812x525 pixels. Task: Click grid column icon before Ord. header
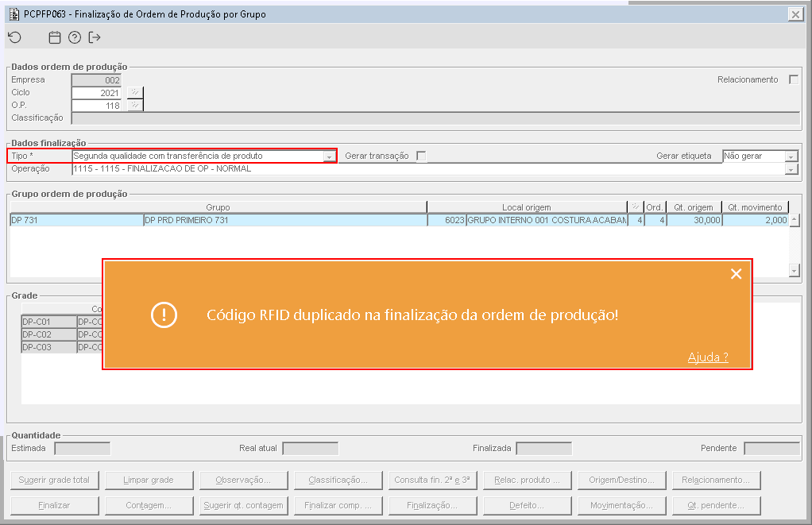[635, 207]
